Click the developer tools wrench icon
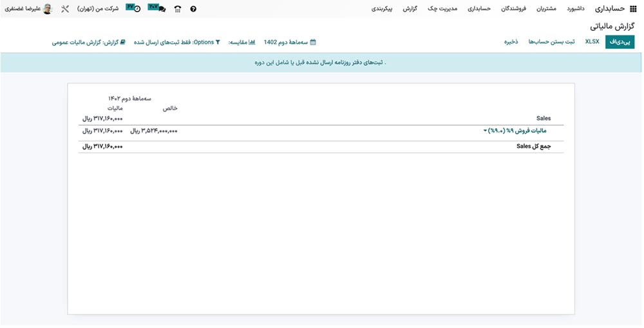644x328 pixels. (x=65, y=9)
